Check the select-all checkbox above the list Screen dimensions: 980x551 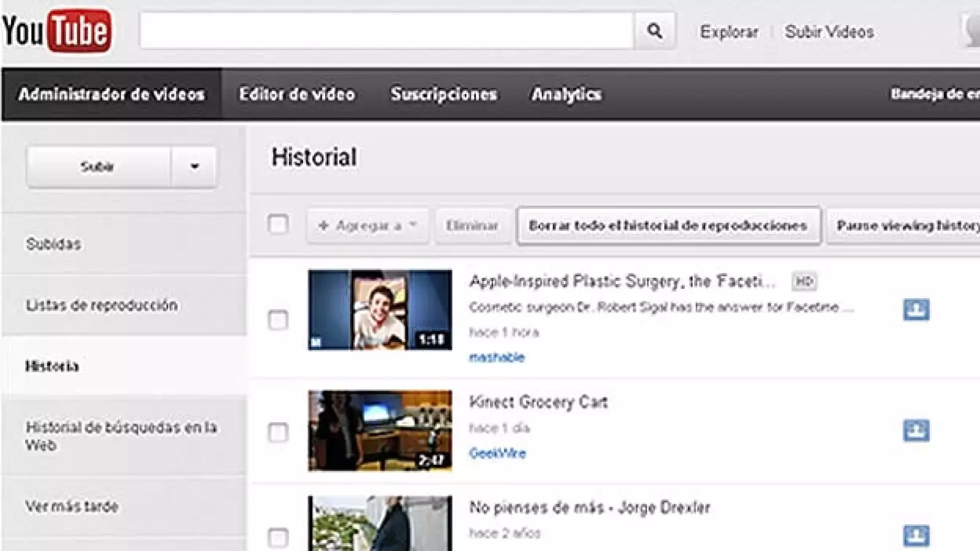tap(279, 225)
